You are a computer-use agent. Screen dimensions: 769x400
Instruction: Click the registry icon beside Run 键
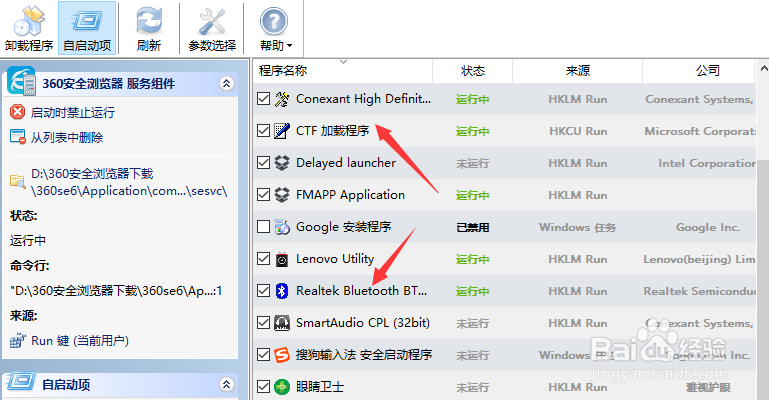coord(18,340)
